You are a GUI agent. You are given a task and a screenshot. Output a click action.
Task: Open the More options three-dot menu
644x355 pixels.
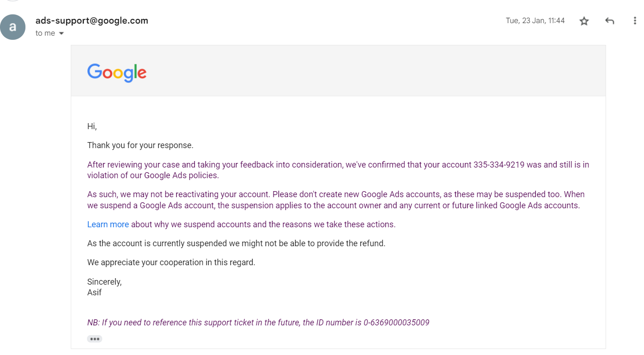tap(635, 21)
